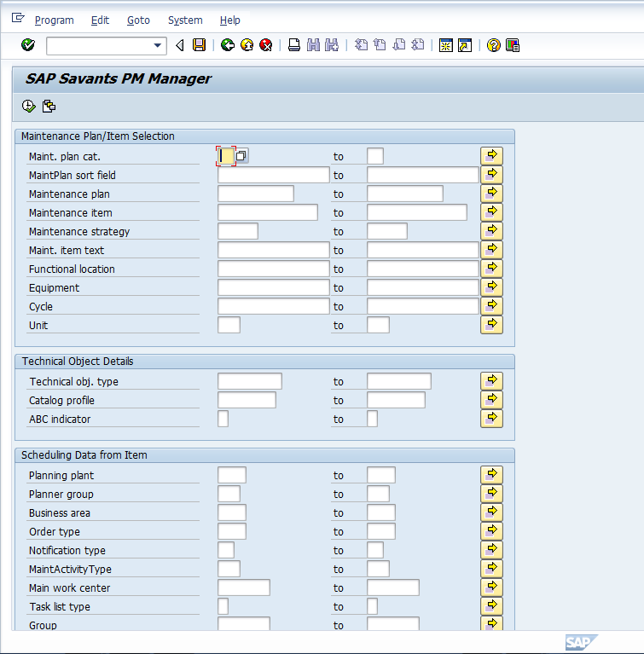Image resolution: width=644 pixels, height=654 pixels.
Task: Open the command field dropdown arrow
Action: point(157,45)
